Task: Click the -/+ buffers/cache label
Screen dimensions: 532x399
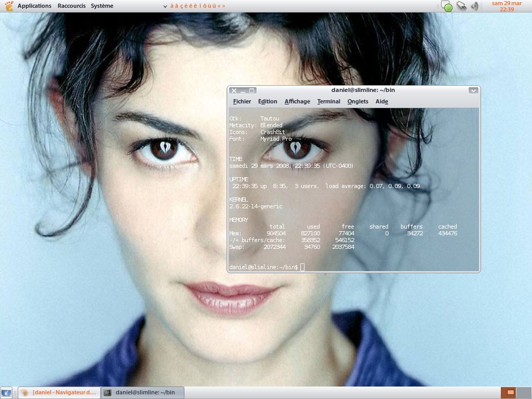Action: 257,240
